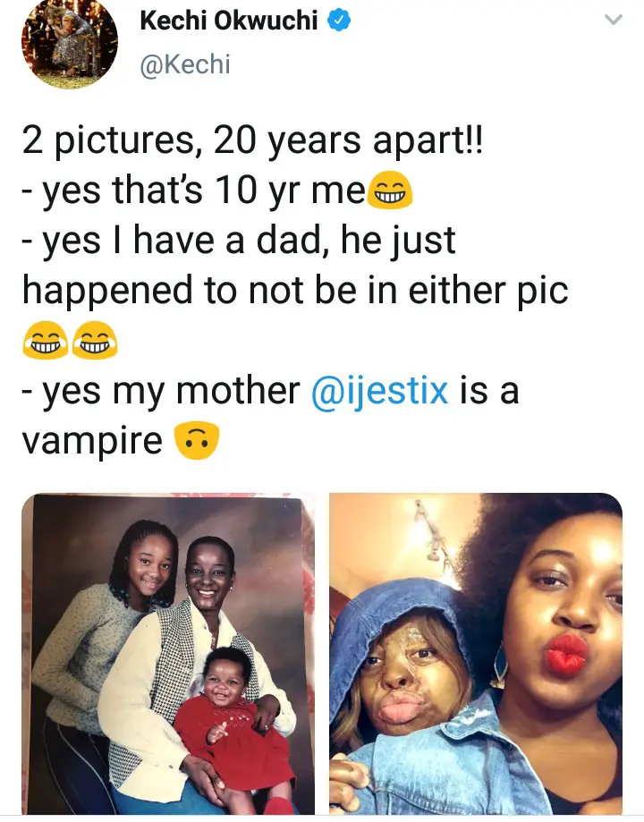
Task: Click the "happened to not be in either pic" line
Action: click(x=295, y=290)
